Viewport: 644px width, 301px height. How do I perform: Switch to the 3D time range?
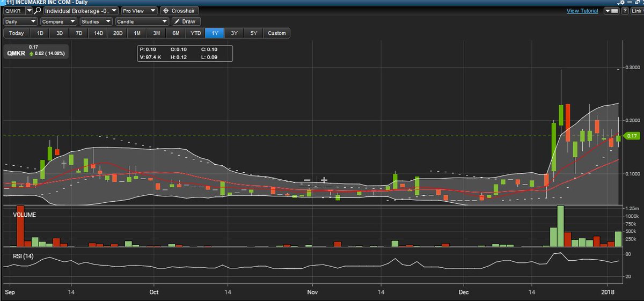coord(60,33)
